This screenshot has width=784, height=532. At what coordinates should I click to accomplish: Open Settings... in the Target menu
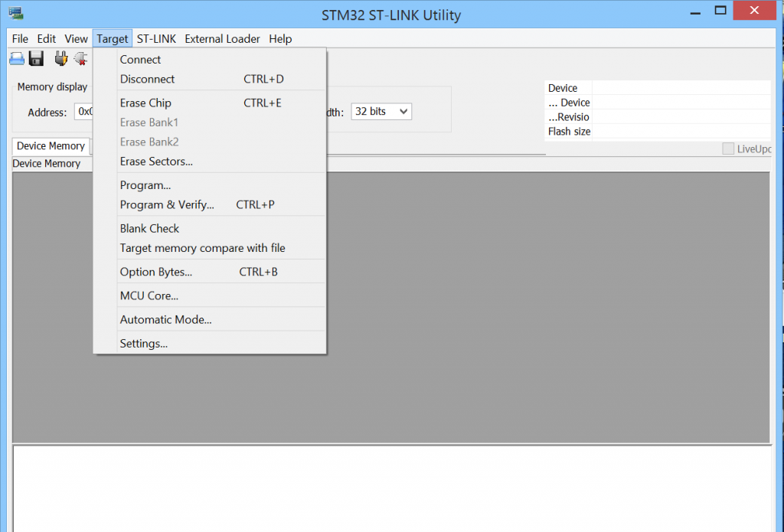coord(210,344)
